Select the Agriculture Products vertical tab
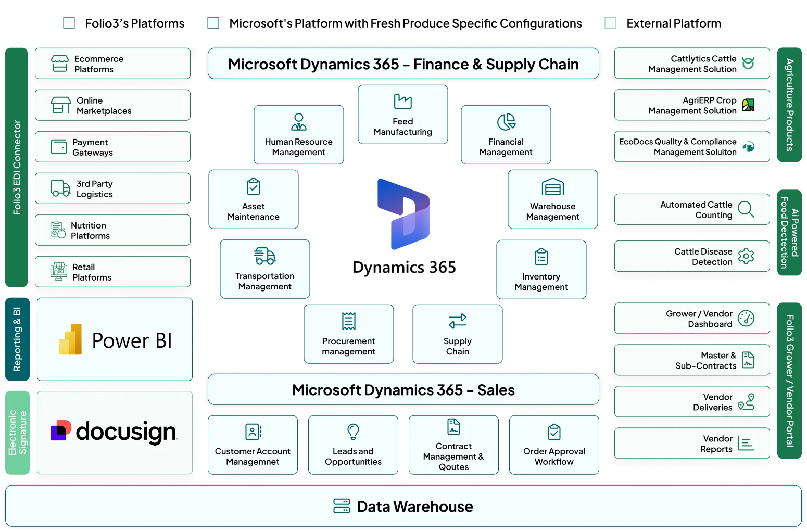 (x=789, y=105)
